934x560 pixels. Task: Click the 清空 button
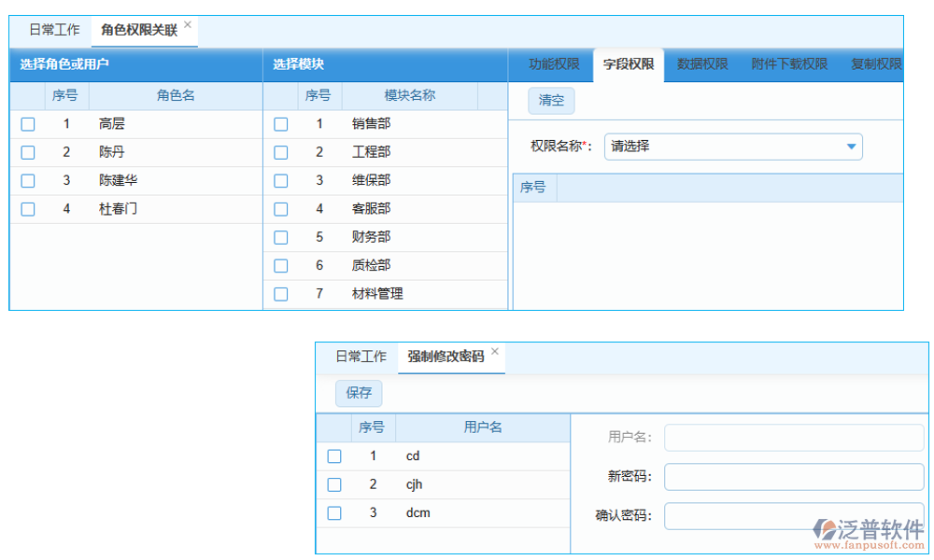tap(550, 102)
